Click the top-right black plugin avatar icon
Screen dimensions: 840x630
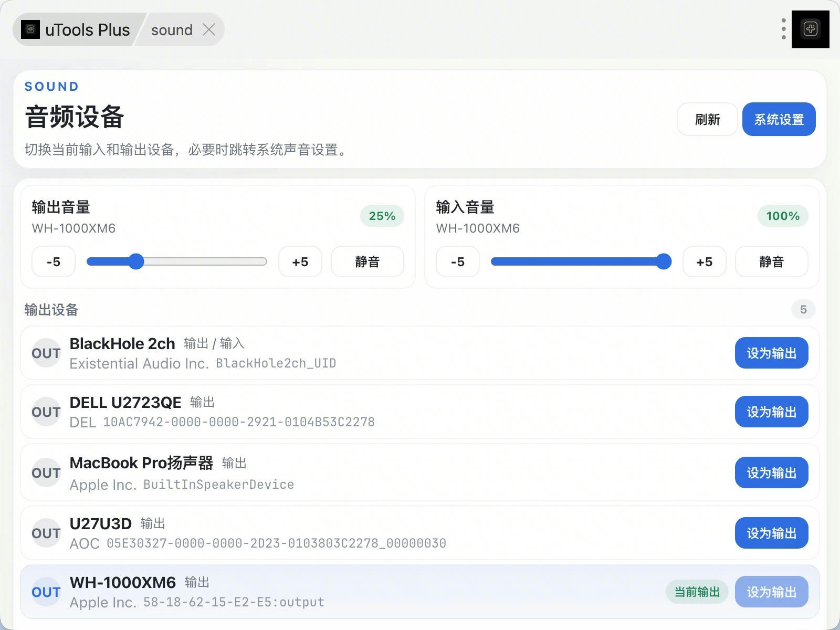[811, 29]
